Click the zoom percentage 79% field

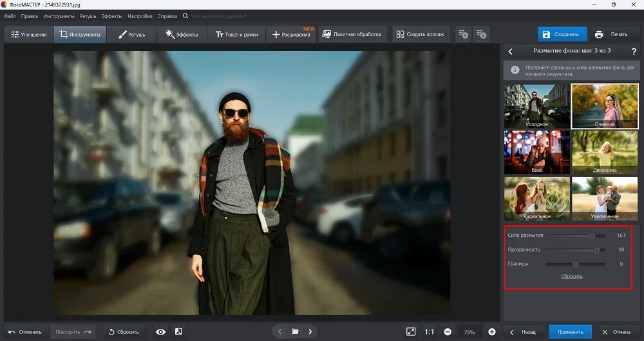(x=469, y=333)
